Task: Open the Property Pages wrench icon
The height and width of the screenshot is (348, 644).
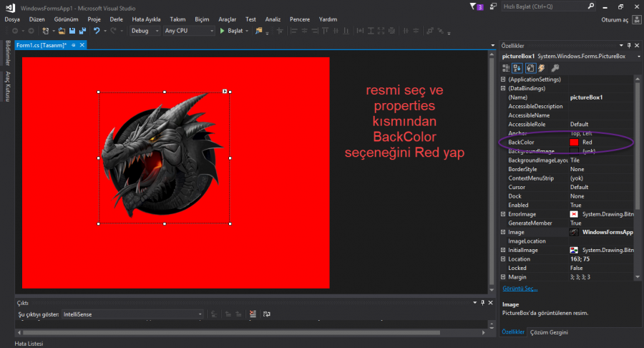Action: [x=555, y=68]
